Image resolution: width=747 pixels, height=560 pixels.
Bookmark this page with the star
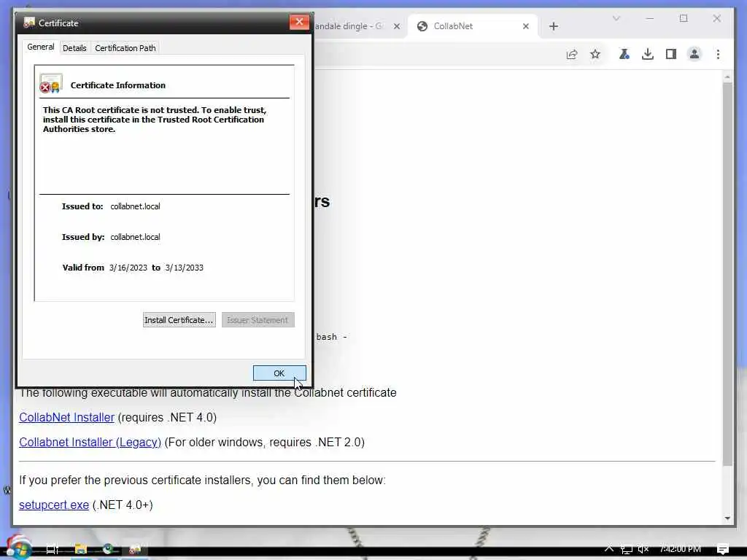coord(595,54)
